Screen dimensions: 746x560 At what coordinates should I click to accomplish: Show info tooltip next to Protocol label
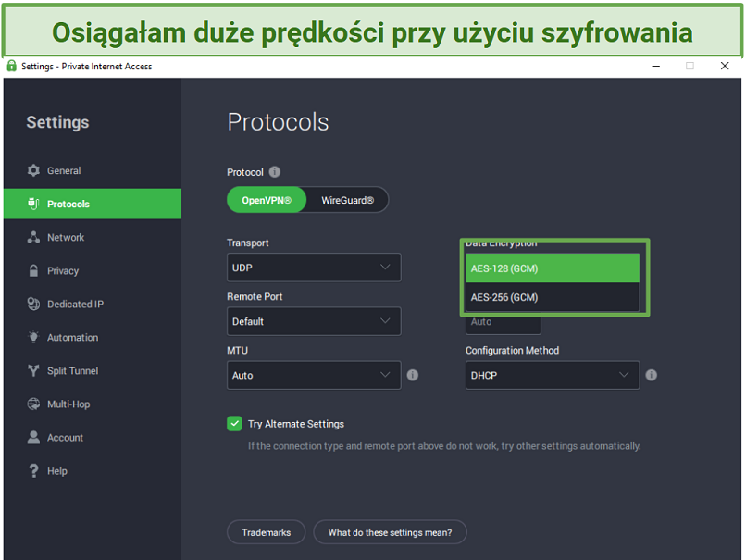275,172
